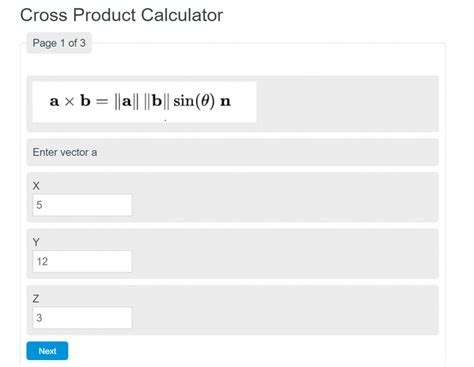This screenshot has height=367, width=474.
Task: Click sin(θ) in the formula image
Action: pos(194,101)
